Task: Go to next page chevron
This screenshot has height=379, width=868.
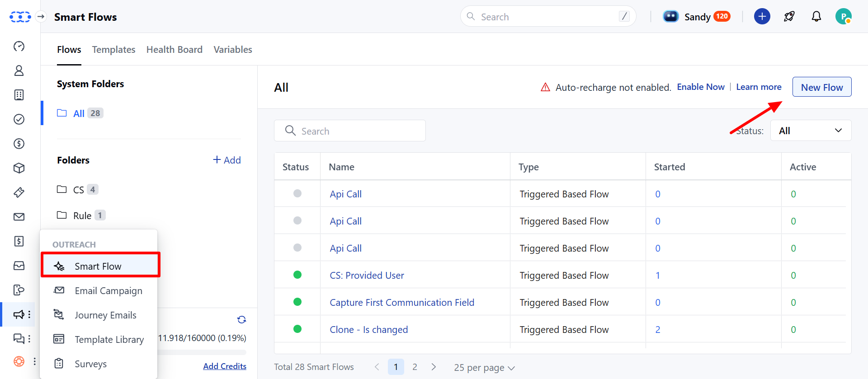Action: tap(434, 367)
